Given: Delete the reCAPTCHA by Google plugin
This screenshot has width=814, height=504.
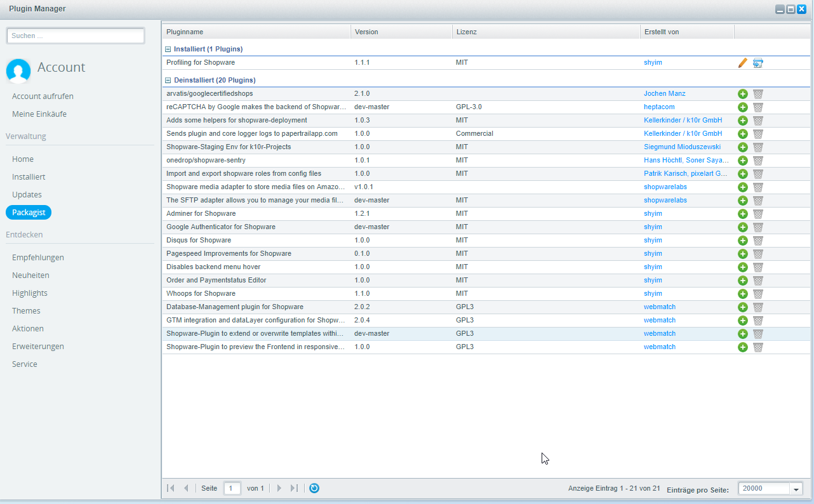Looking at the screenshot, I should pyautogui.click(x=758, y=107).
